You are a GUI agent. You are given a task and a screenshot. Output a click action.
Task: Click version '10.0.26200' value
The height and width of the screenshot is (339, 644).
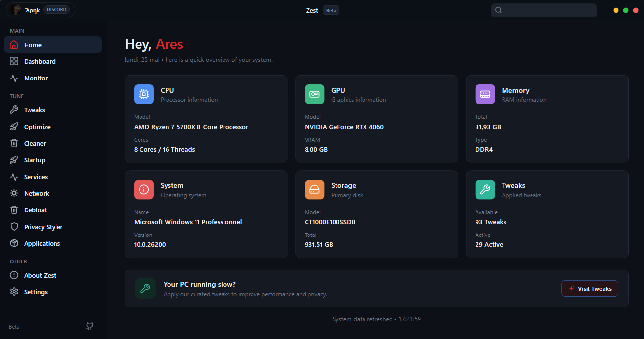(150, 244)
